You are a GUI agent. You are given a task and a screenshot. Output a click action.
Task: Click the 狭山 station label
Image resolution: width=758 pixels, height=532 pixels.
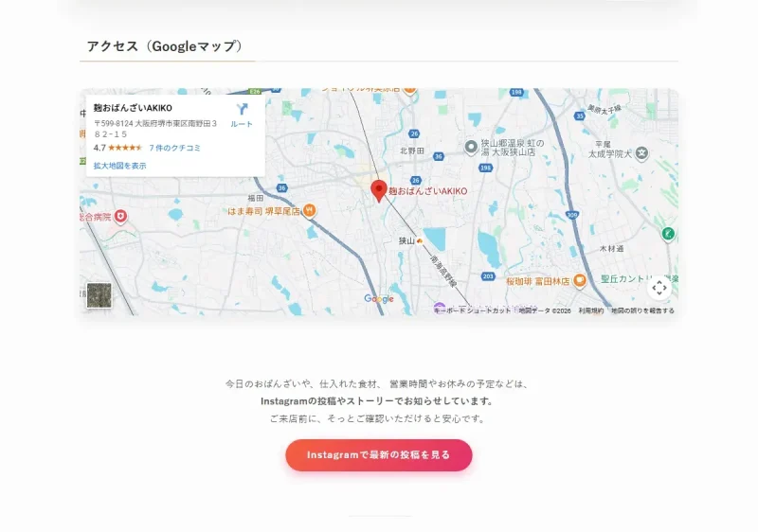click(406, 240)
